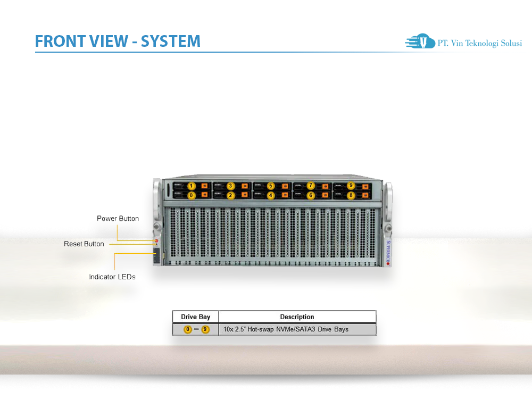Click the PT. Vin Teknologi Solusi logo

click(463, 41)
